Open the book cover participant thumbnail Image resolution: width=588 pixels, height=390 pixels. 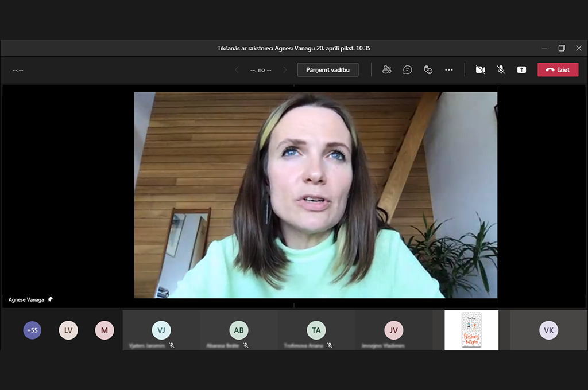471,330
